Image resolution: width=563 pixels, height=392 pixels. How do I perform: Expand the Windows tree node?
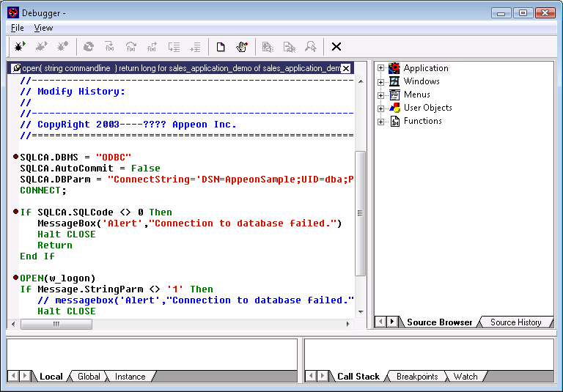(380, 82)
